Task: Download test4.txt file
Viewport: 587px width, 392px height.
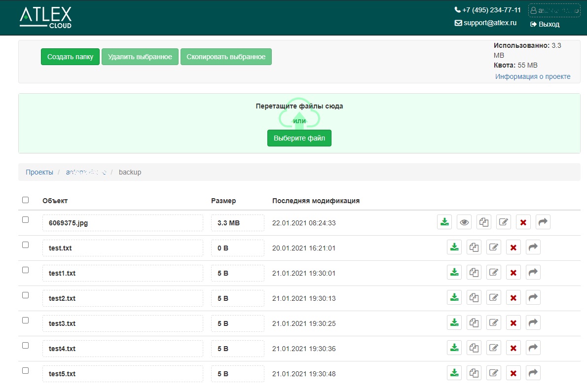Action: tap(454, 348)
